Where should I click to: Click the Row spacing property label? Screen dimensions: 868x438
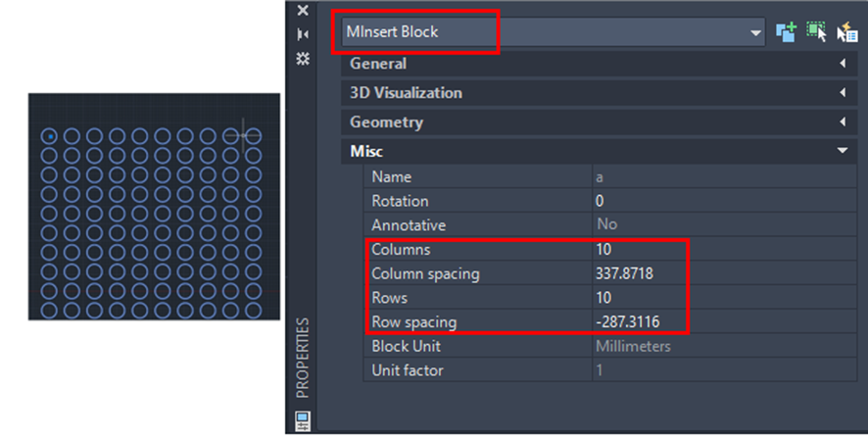pyautogui.click(x=414, y=322)
